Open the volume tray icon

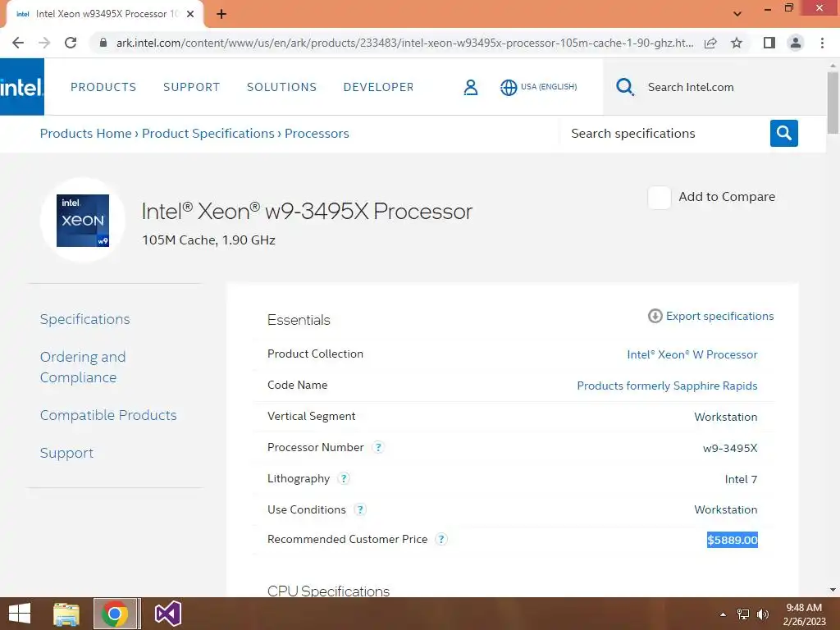763,614
